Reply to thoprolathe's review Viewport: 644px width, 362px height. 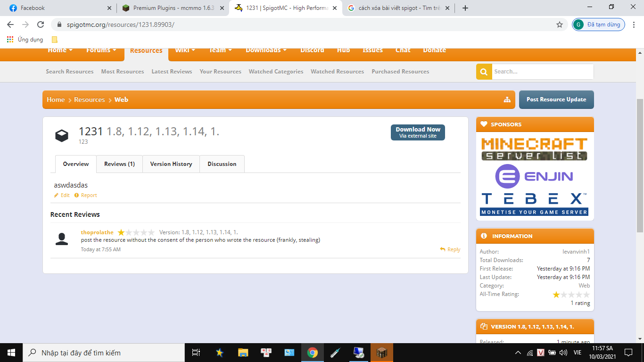click(x=450, y=249)
